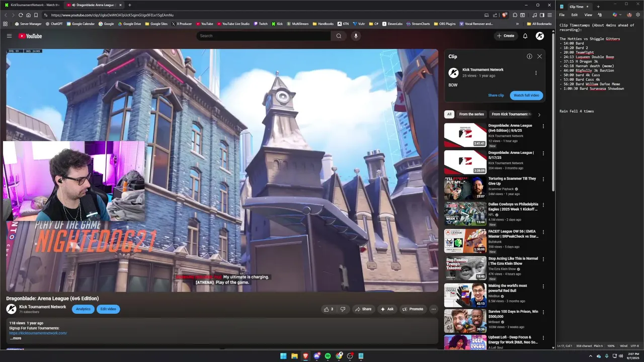Image resolution: width=644 pixels, height=362 pixels.
Task: Open Copilot icon in Notepad toolbar
Action: click(615, 15)
